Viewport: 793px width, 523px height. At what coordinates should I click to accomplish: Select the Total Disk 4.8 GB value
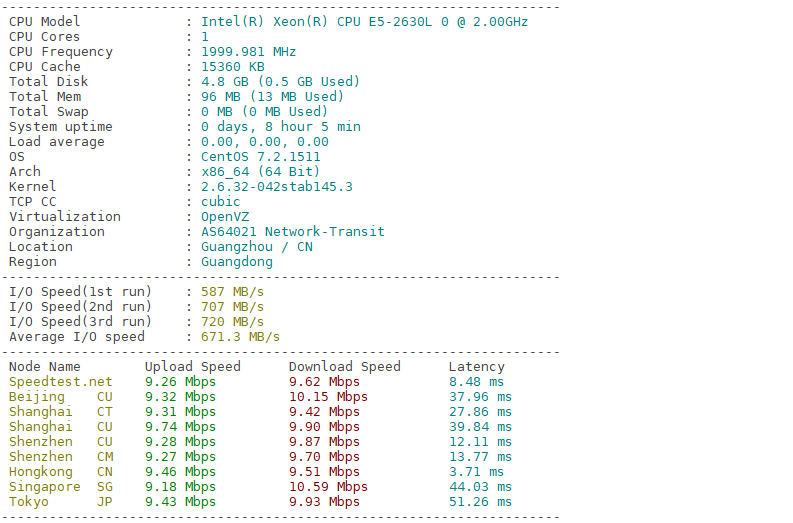(225, 82)
